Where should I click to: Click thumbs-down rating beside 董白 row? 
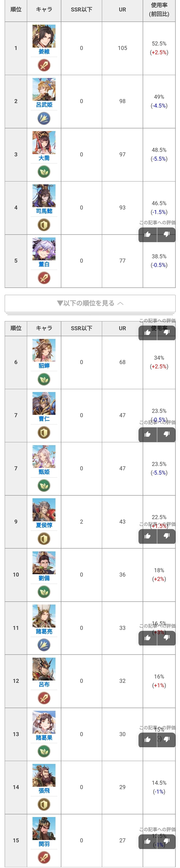(166, 234)
